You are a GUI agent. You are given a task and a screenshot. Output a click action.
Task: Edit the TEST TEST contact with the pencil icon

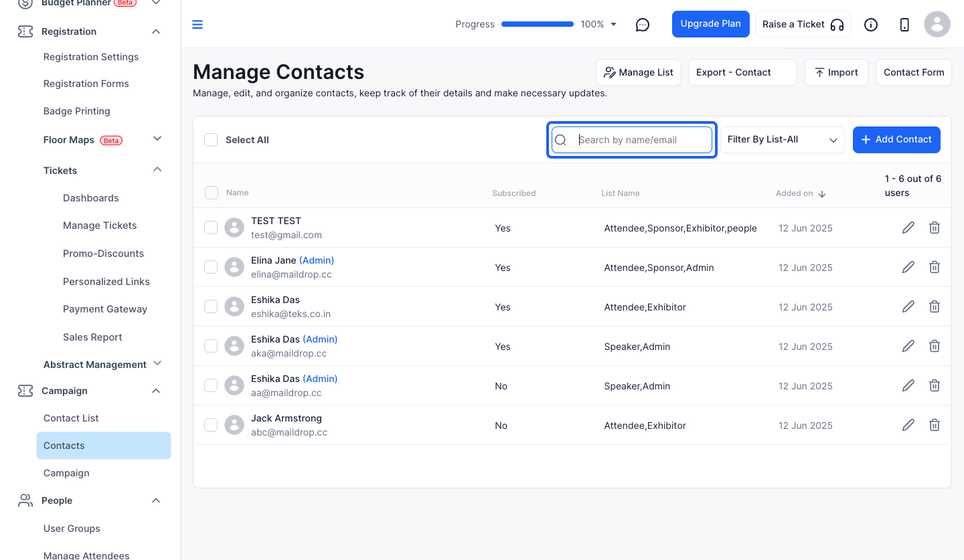(908, 227)
